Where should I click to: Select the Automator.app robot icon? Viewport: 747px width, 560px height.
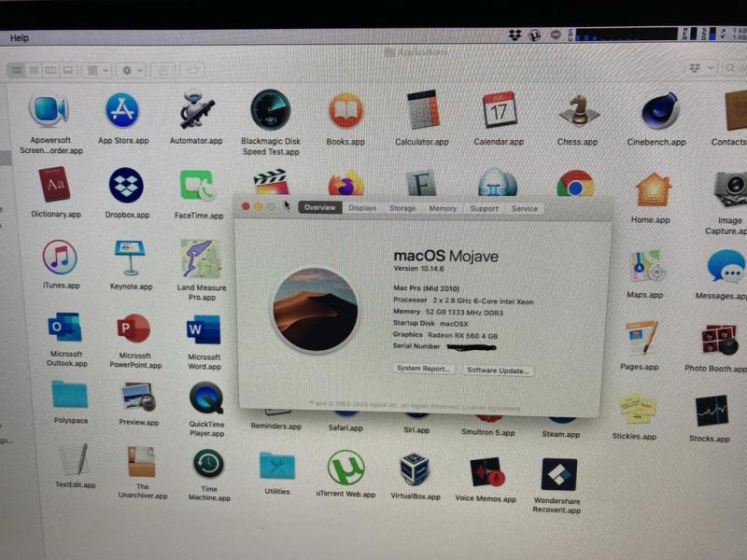[196, 109]
